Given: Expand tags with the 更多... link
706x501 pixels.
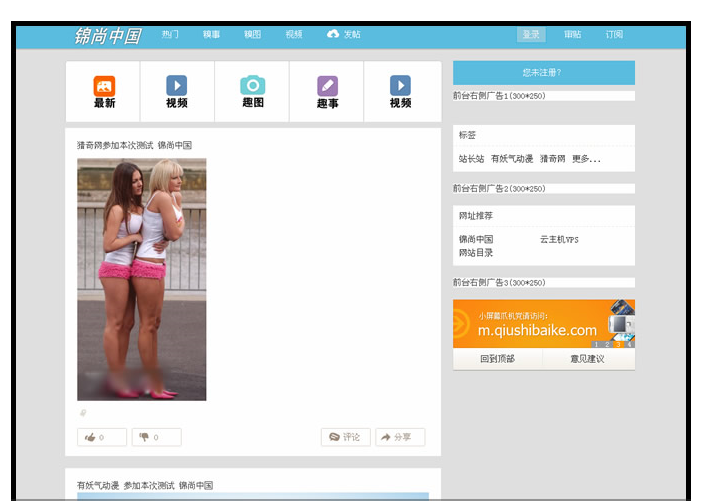Looking at the screenshot, I should point(586,159).
